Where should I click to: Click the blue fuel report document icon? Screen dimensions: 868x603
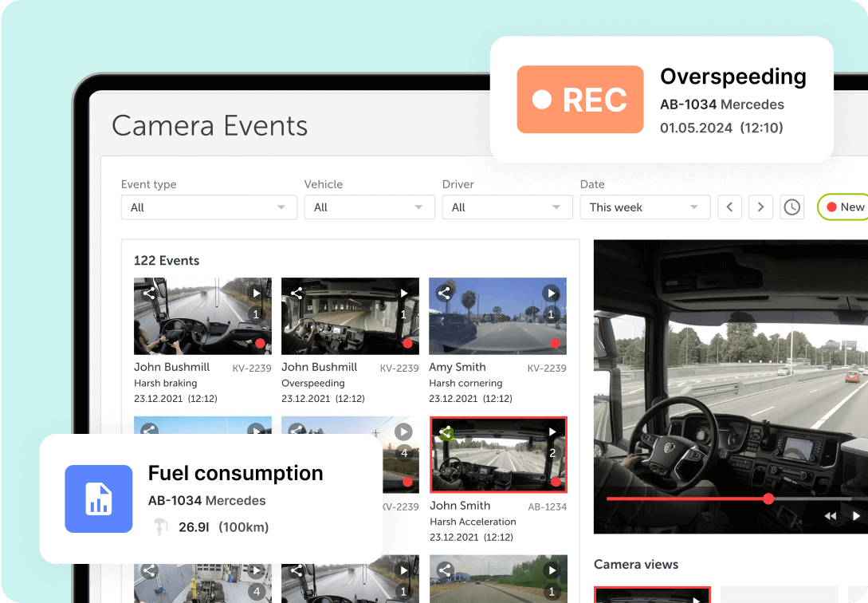pos(99,499)
